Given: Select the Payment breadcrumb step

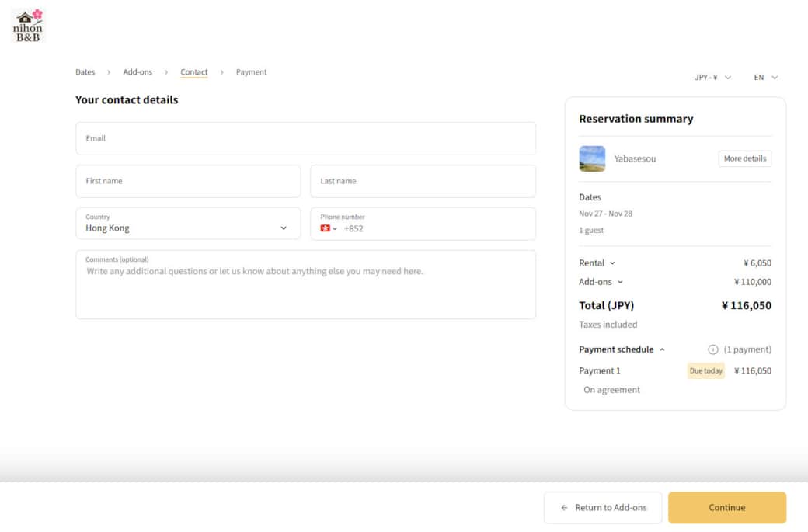Looking at the screenshot, I should tap(251, 72).
